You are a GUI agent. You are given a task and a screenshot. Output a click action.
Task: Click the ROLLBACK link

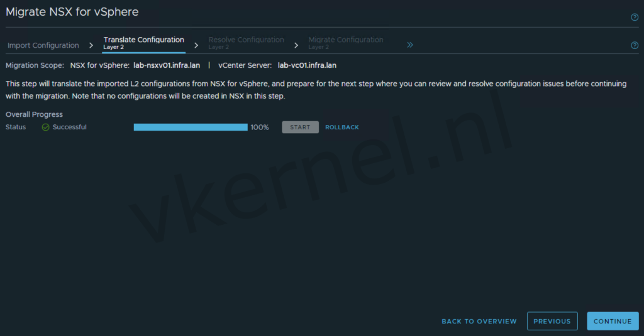tap(342, 127)
